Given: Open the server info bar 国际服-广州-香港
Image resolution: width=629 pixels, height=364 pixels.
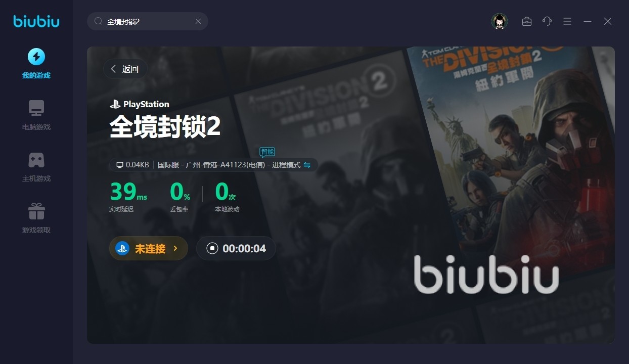Looking at the screenshot, I should click(x=213, y=165).
